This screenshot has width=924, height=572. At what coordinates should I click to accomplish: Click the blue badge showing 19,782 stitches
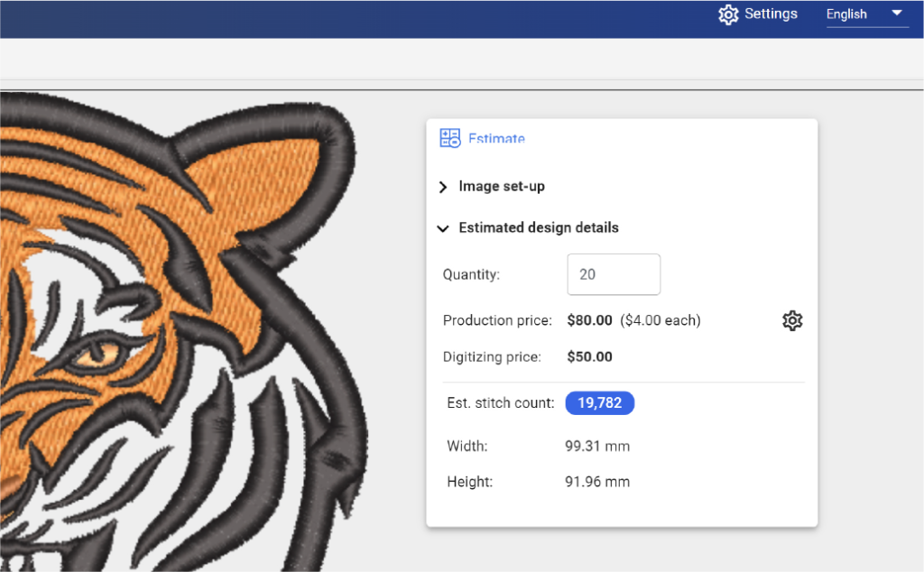tap(599, 403)
